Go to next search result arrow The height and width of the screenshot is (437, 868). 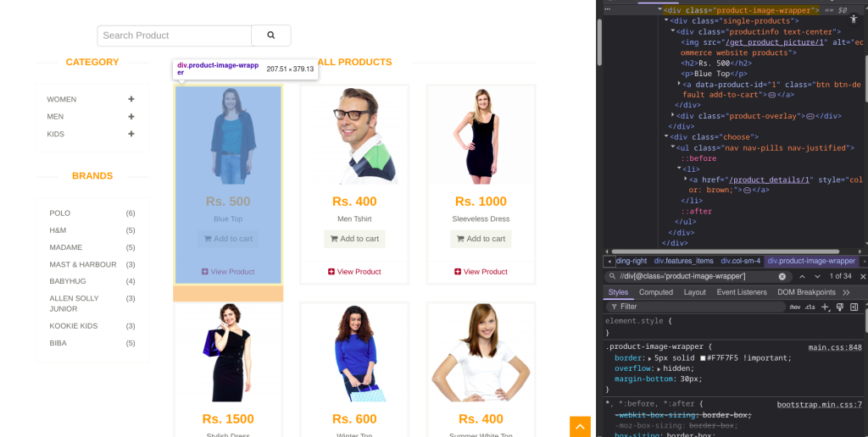pyautogui.click(x=817, y=276)
